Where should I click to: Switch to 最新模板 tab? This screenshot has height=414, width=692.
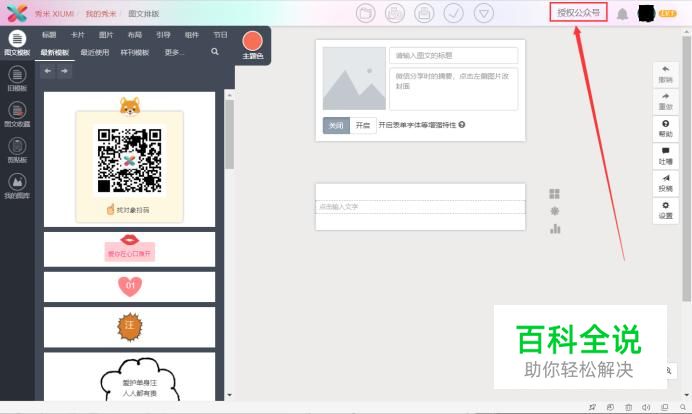(55, 53)
